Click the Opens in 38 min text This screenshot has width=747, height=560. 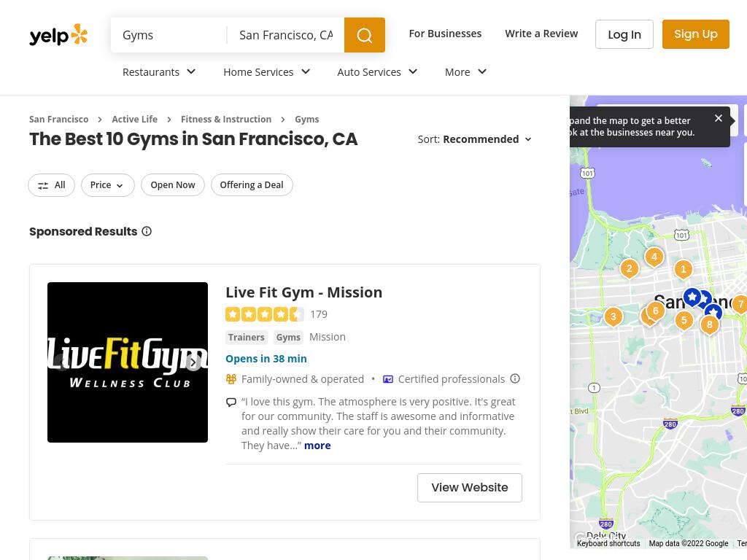pyautogui.click(x=266, y=359)
